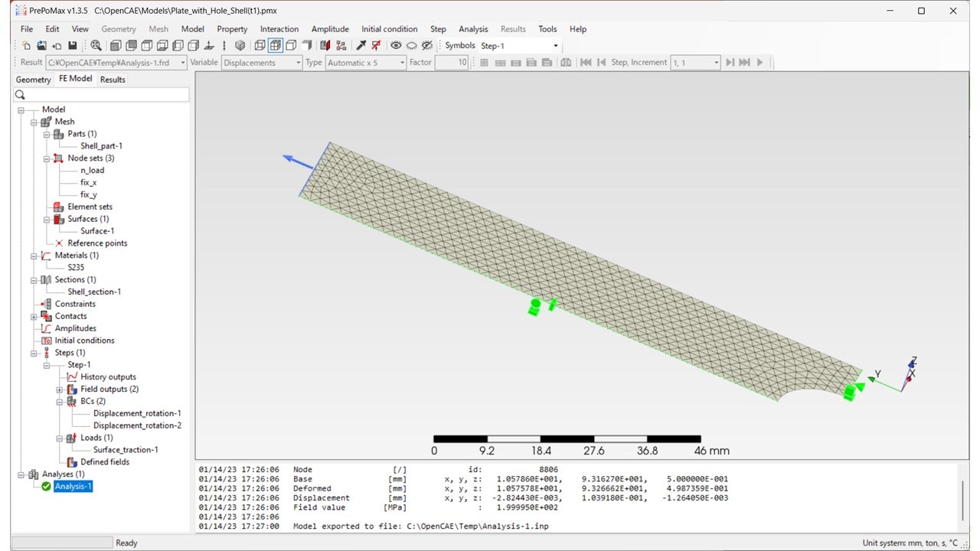Click the New model toolbar icon
This screenshot has width=980, height=551.
[x=26, y=45]
